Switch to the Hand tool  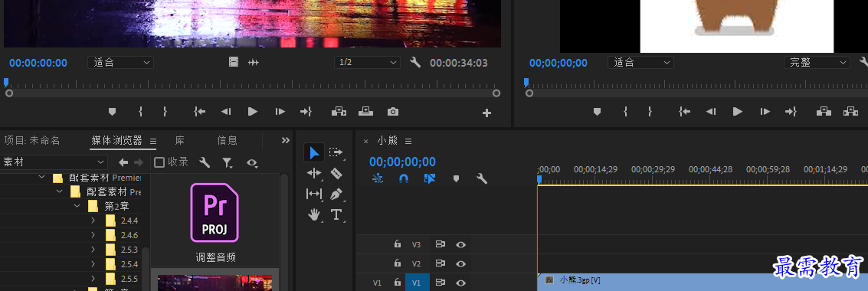[x=314, y=214]
